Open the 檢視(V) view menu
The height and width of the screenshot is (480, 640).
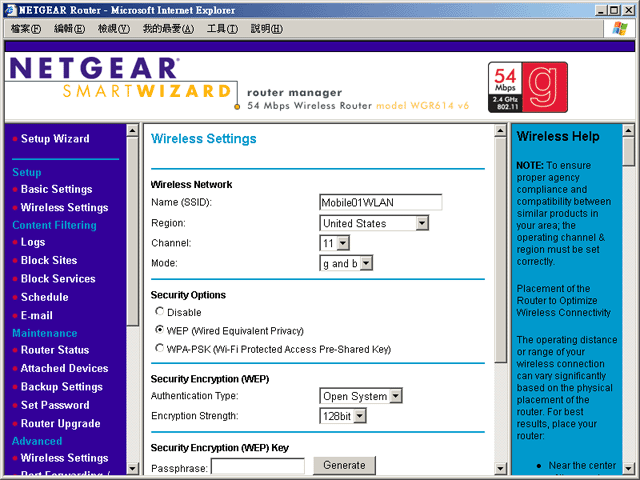113,29
